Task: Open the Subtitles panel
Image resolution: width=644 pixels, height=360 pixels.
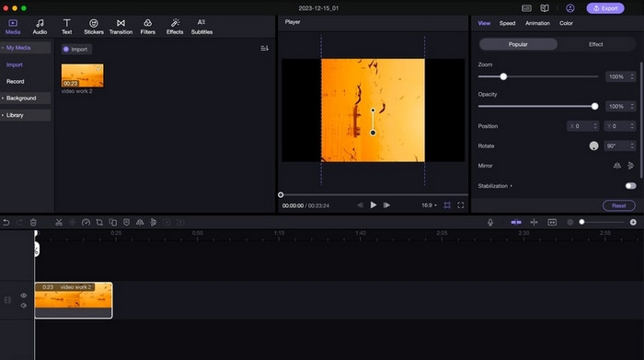Action: (201, 27)
